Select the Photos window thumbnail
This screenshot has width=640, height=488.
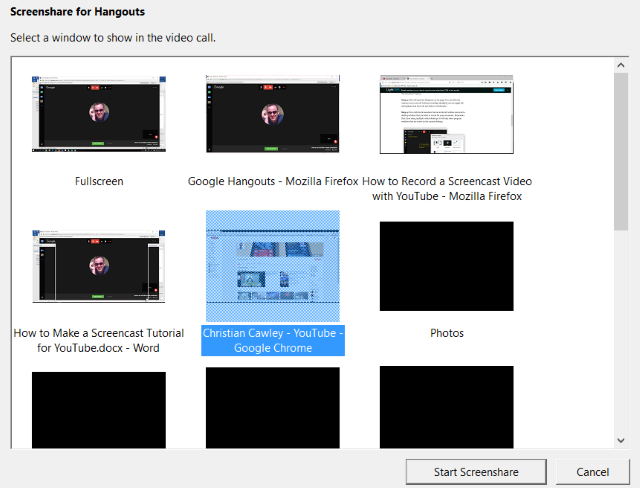tap(447, 266)
